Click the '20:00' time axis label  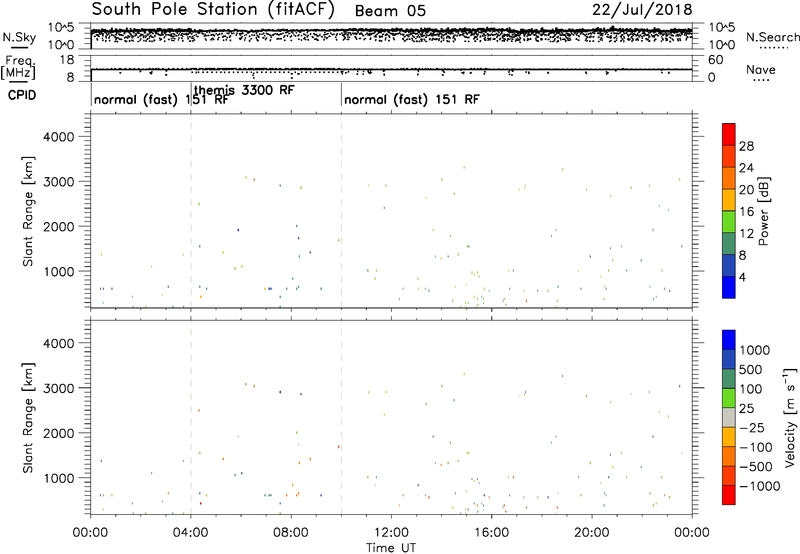[592, 533]
